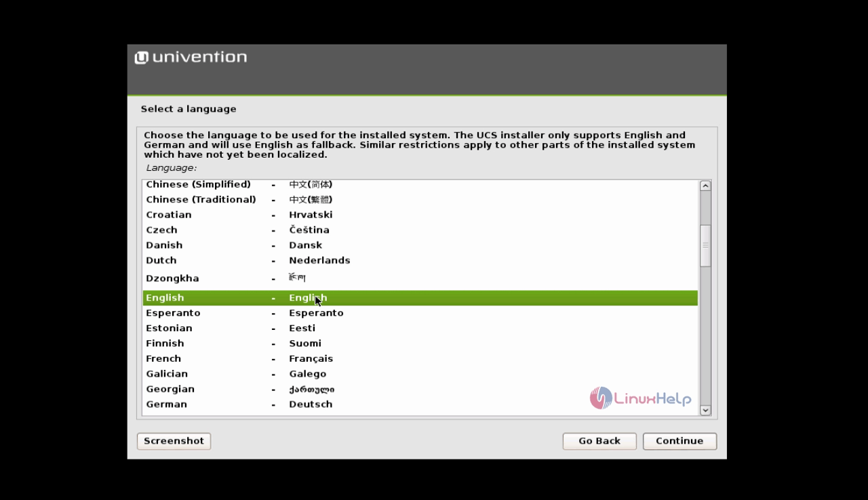Take a Screenshot with the button

pyautogui.click(x=174, y=441)
